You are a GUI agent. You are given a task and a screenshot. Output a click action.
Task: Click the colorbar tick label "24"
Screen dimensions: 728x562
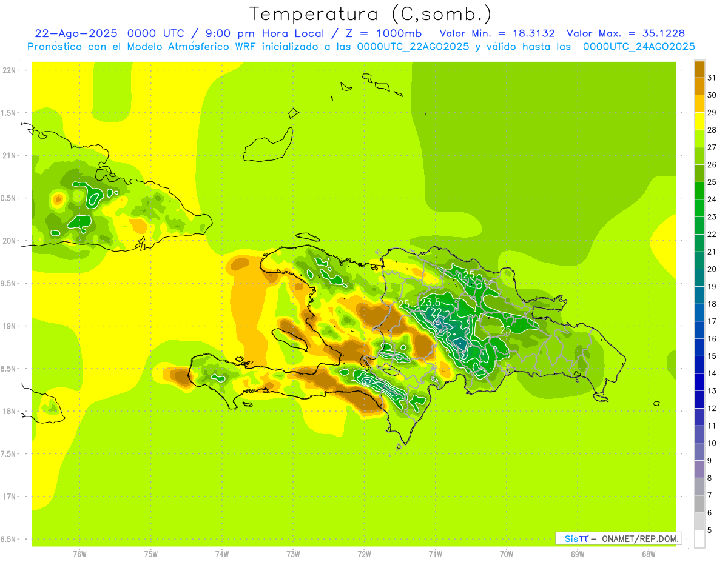[712, 199]
